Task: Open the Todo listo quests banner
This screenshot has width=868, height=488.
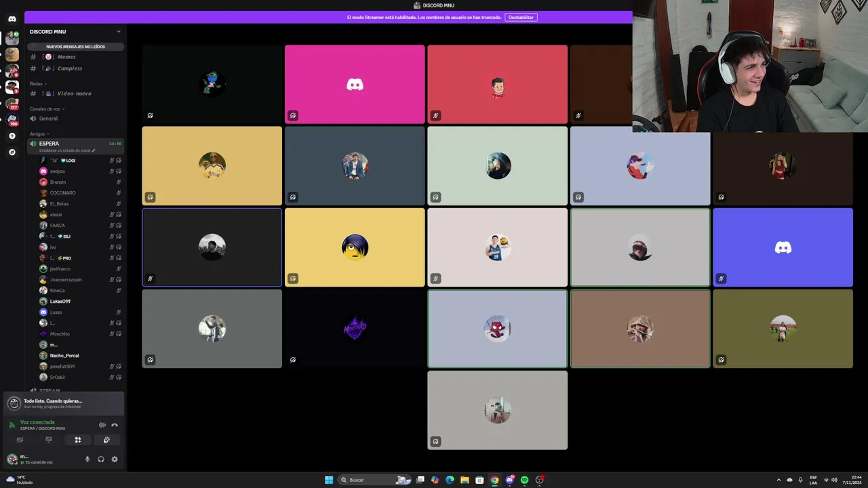Action: 64,403
